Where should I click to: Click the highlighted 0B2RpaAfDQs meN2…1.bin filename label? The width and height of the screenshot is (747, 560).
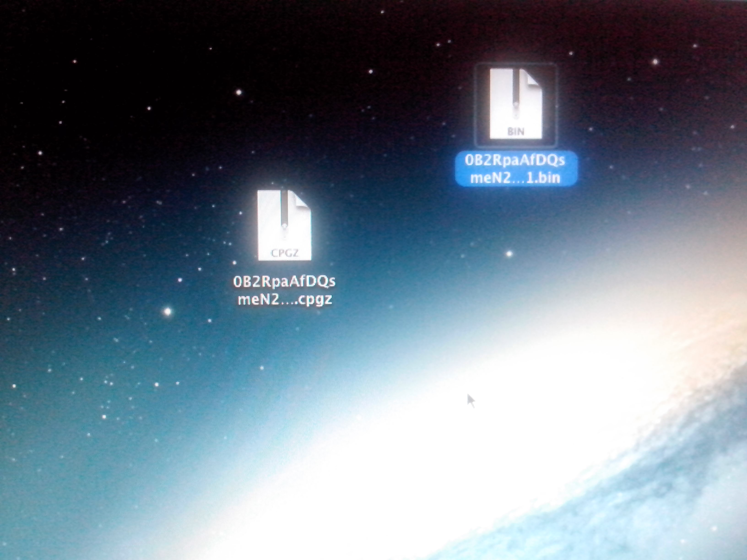[x=516, y=169]
